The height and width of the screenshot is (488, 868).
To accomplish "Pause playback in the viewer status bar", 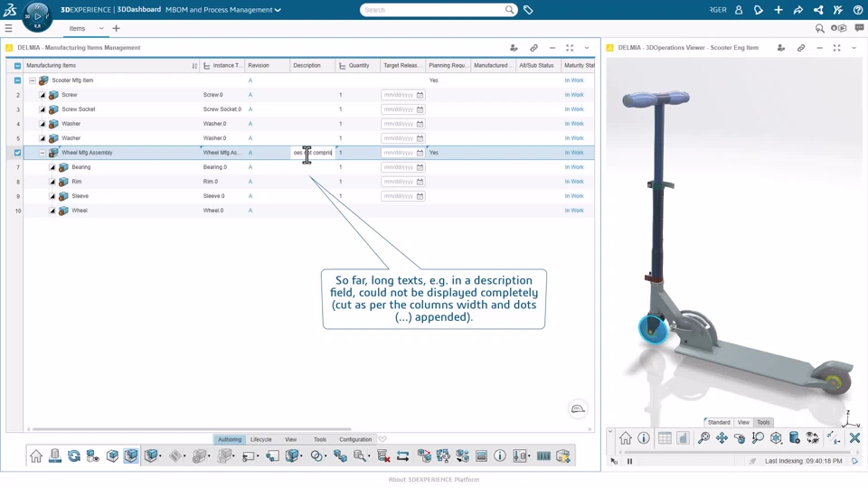I will tap(630, 461).
